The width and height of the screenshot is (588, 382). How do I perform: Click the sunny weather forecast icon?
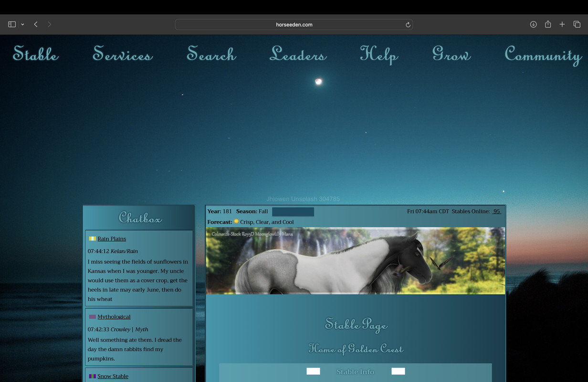click(x=236, y=222)
